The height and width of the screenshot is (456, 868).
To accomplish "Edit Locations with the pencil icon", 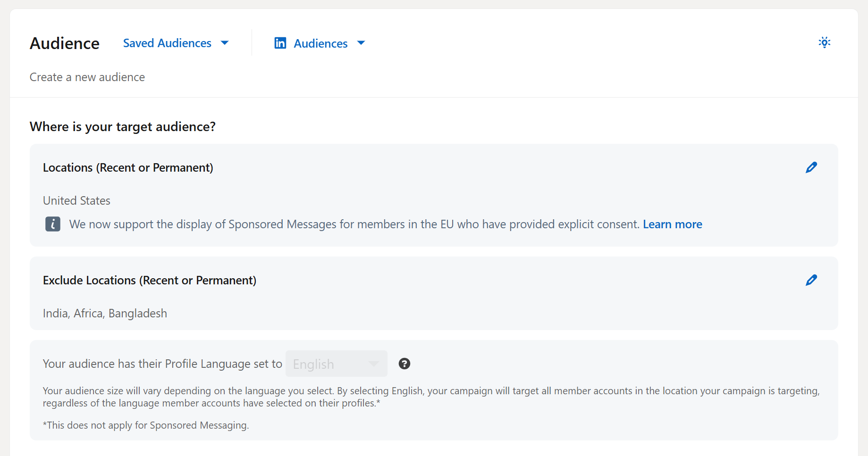I will [x=811, y=167].
